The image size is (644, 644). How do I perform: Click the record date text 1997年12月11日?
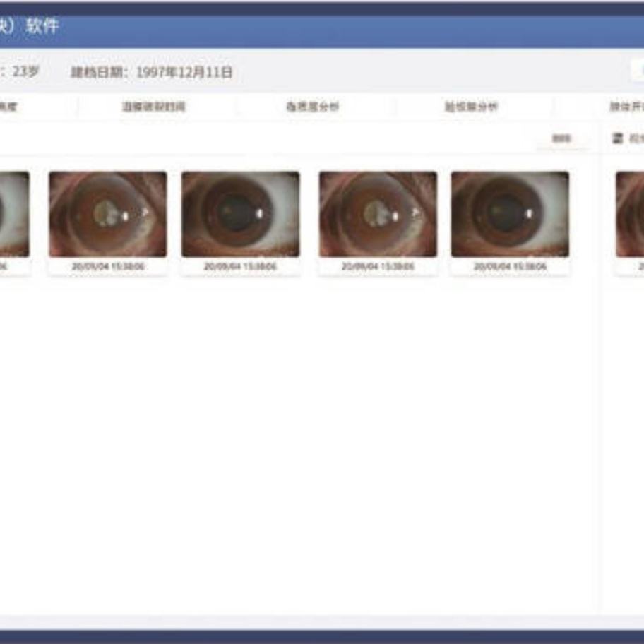184,72
